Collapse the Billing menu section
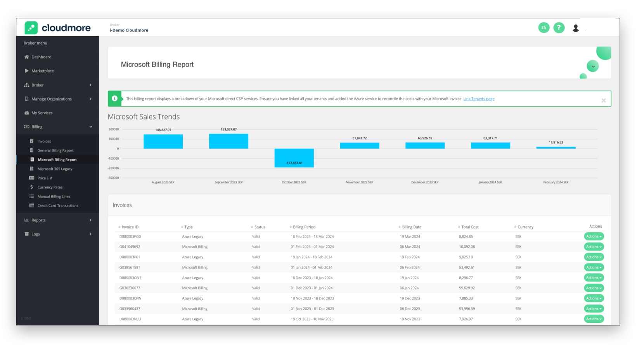 [91, 127]
